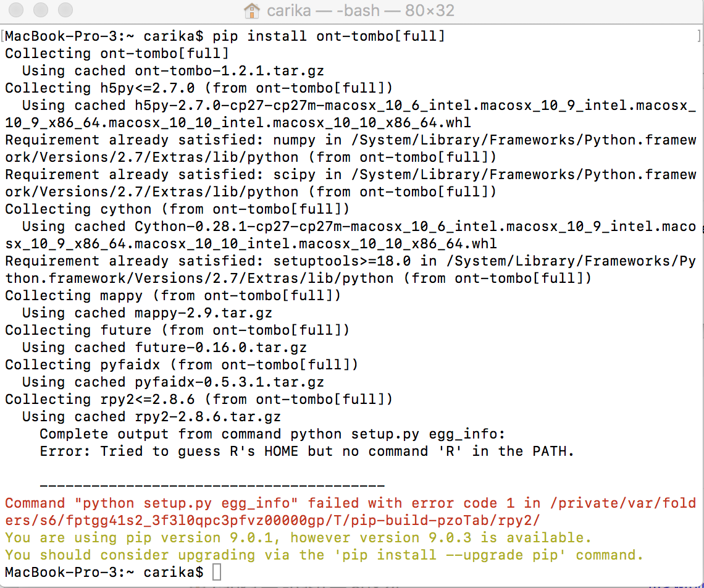The image size is (704, 588).
Task: Click the red close traffic light
Action: click(x=15, y=10)
